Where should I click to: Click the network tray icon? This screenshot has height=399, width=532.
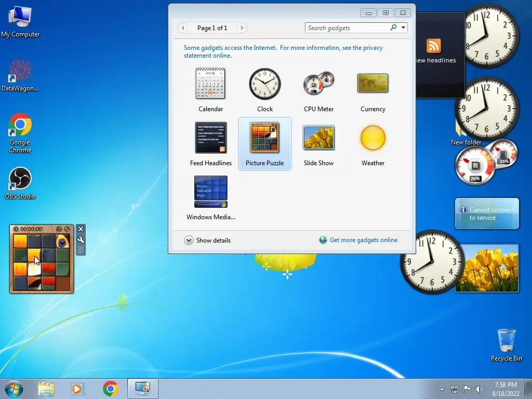(x=454, y=389)
